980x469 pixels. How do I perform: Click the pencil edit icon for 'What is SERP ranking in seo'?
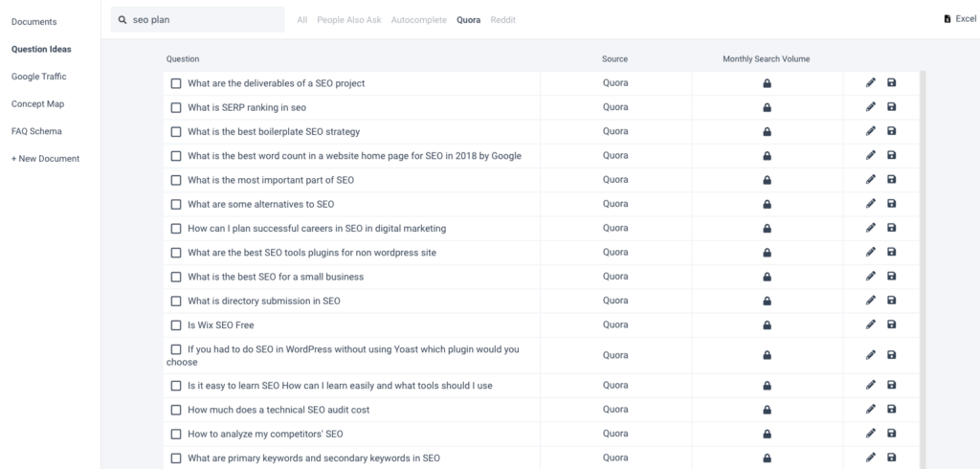(871, 107)
